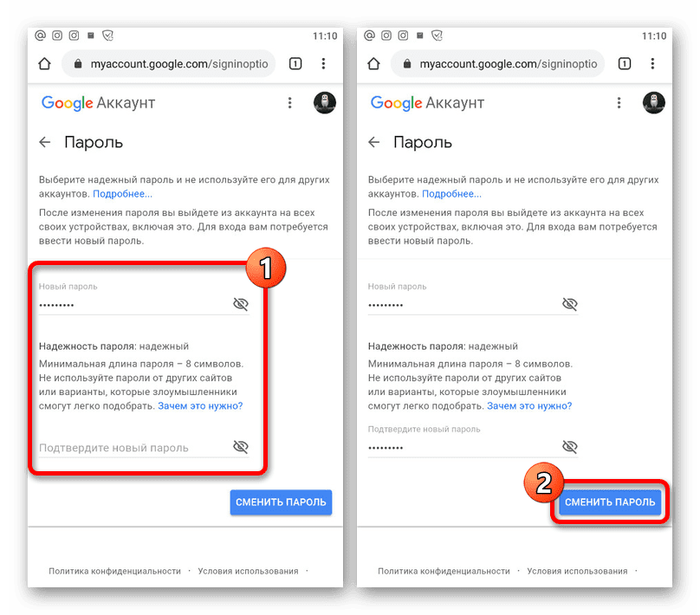This screenshot has width=700, height=615.
Task: Open tab switcher in left browser
Action: click(295, 64)
